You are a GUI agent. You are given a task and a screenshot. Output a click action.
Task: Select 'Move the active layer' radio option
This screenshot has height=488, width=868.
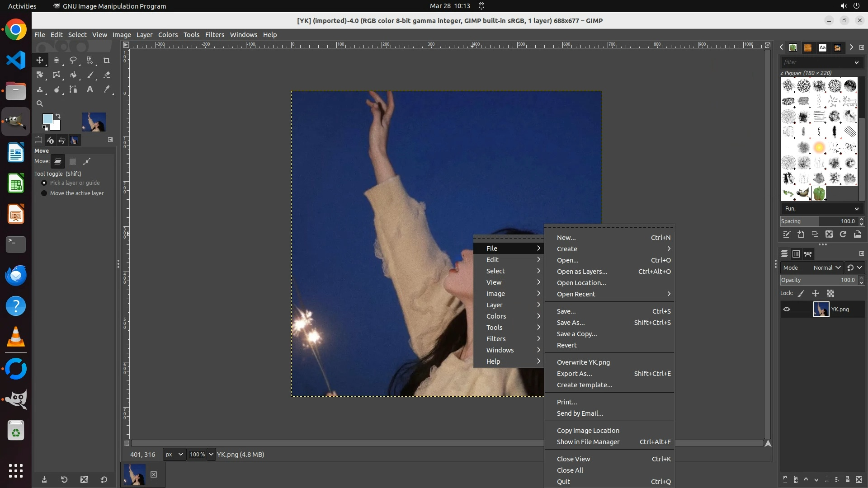(x=44, y=193)
